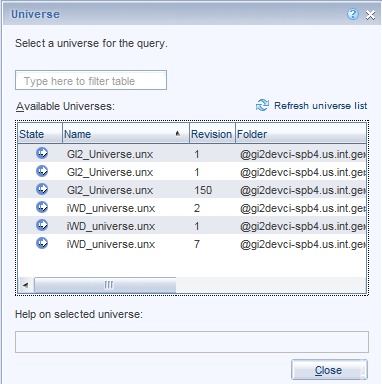Screen dimensions: 382x384
Task: Toggle the Name column sort arrow
Action: click(x=178, y=134)
